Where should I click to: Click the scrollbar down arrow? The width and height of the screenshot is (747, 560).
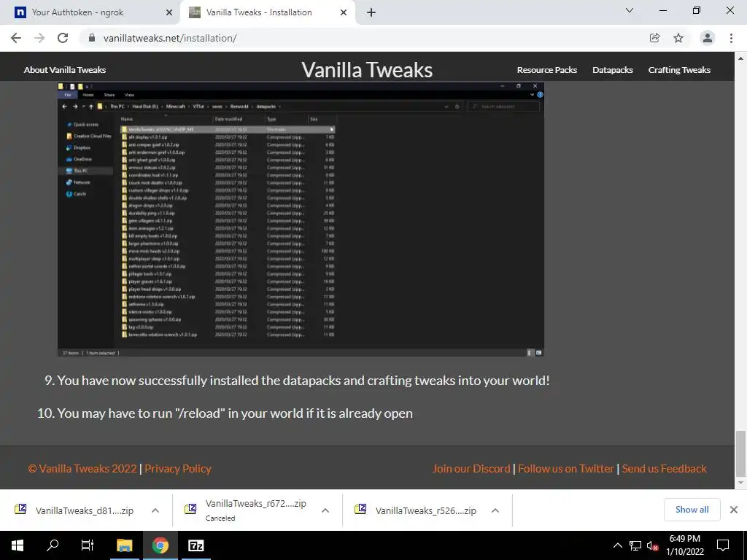tap(740, 483)
